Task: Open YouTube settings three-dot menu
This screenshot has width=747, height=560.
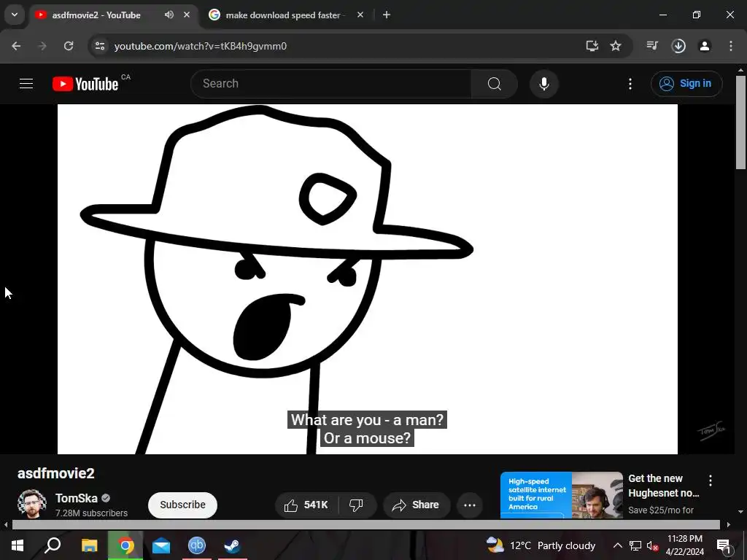Action: coord(630,84)
